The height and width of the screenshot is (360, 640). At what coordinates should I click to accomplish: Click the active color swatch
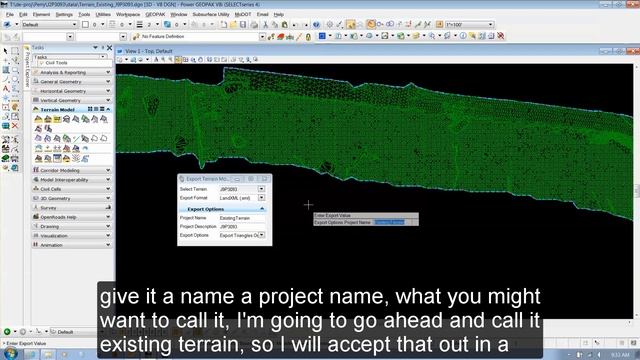point(85,24)
